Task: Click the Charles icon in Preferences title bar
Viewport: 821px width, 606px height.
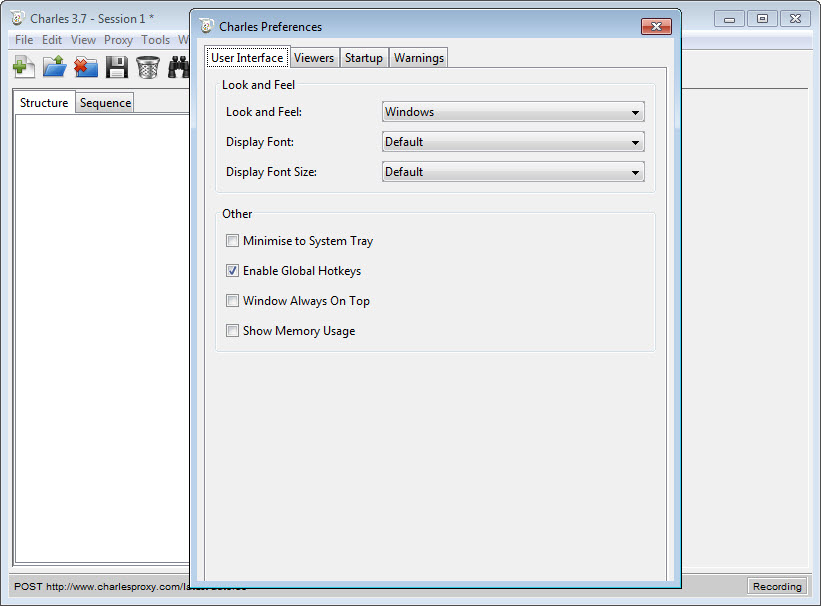Action: pyautogui.click(x=207, y=26)
